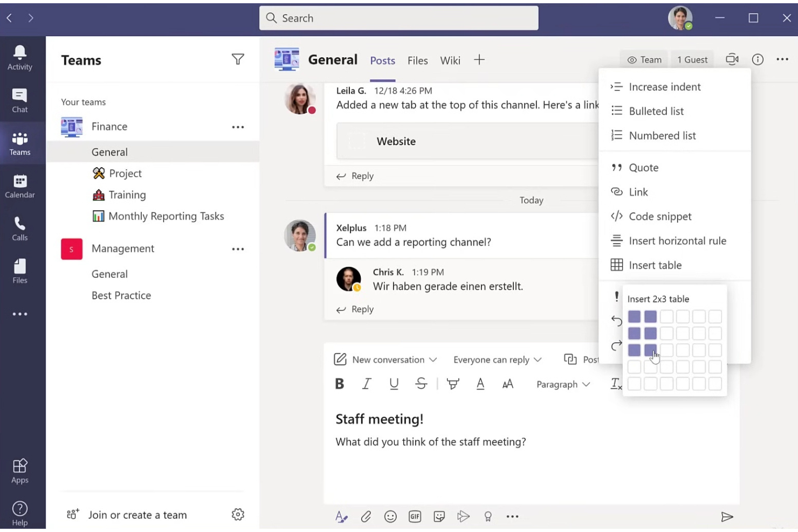
Task: Highlight text using the highlighter icon
Action: tap(453, 384)
